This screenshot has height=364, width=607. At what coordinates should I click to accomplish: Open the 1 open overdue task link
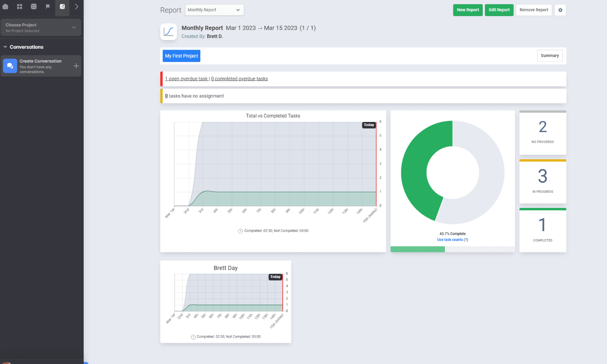coord(186,79)
